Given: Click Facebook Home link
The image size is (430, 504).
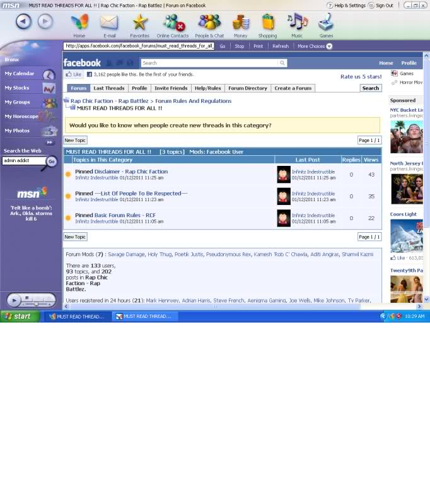Looking at the screenshot, I should point(386,63).
